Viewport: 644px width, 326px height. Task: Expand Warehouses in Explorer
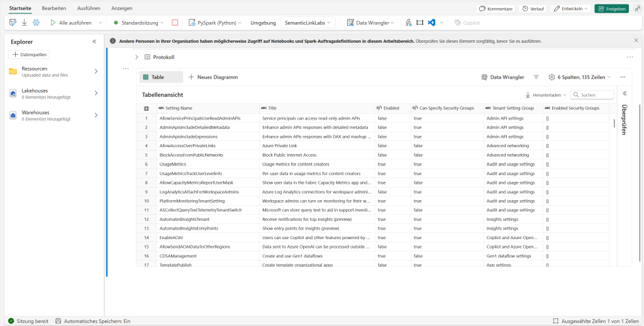click(96, 115)
